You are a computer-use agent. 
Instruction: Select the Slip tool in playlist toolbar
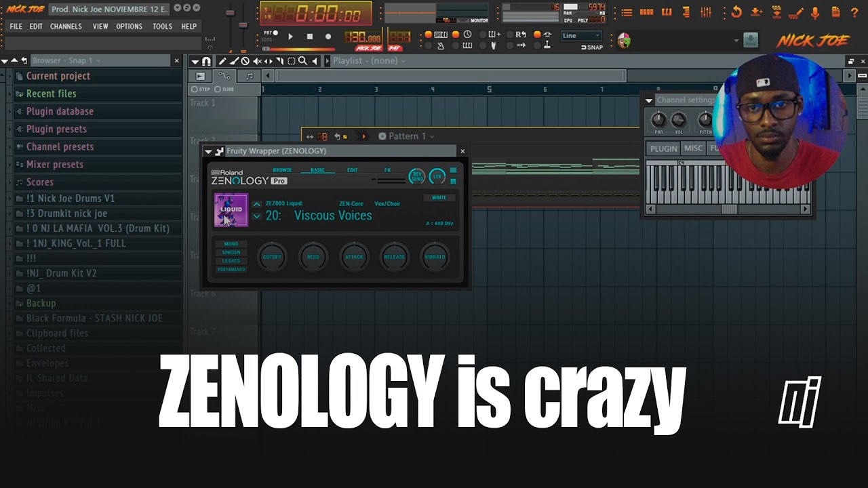[269, 61]
